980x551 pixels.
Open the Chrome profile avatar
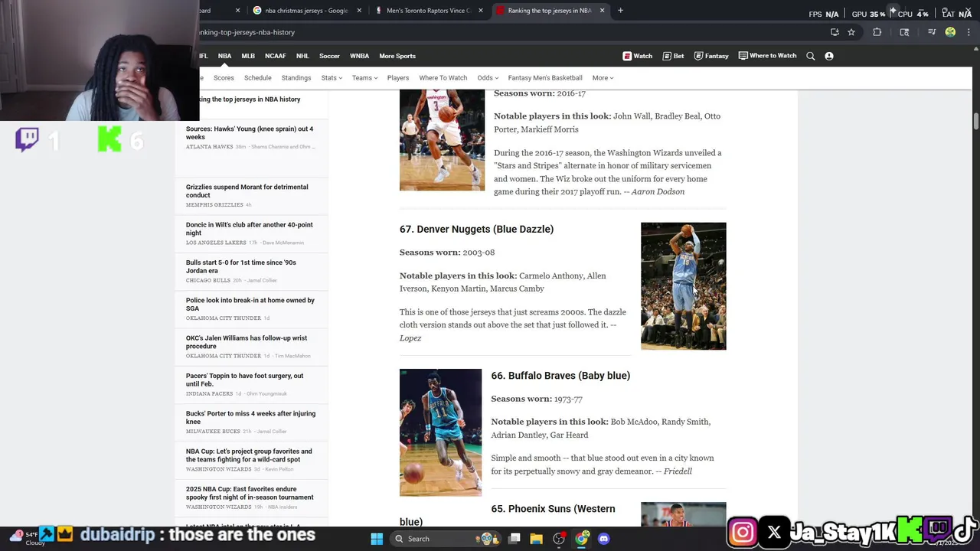[950, 32]
